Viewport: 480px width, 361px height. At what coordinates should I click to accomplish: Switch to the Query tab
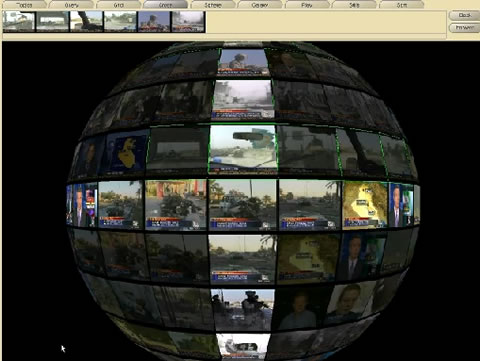71,5
